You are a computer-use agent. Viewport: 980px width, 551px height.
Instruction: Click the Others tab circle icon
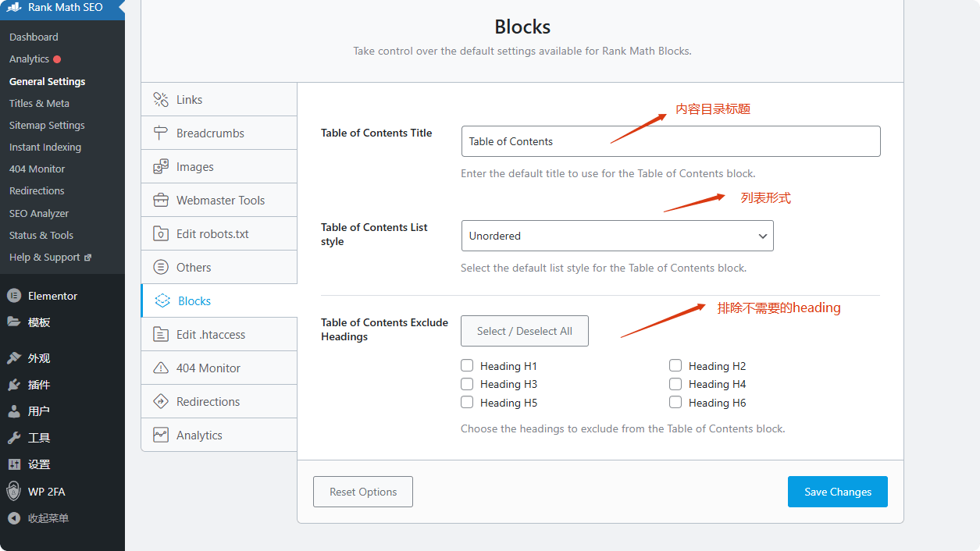point(161,267)
